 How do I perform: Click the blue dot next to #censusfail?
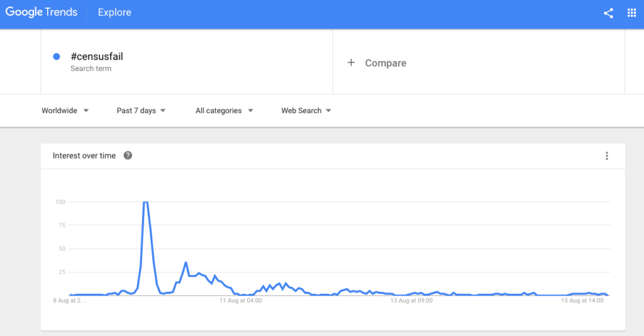[57, 57]
